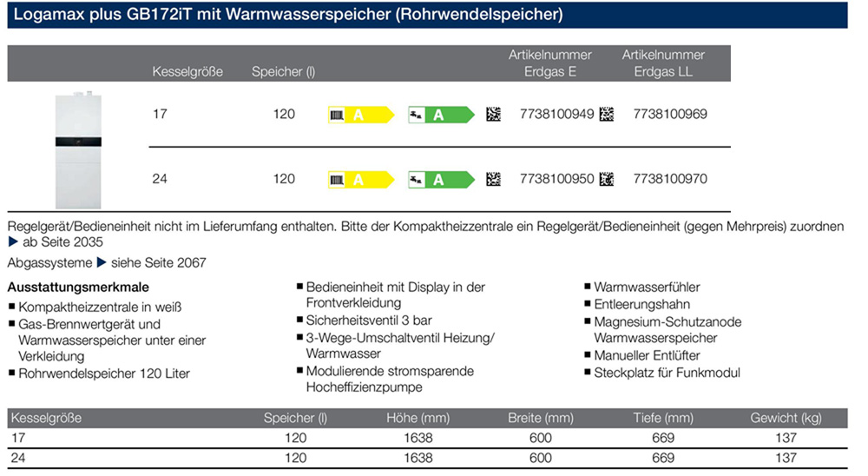Click the data matrix code left of 7738100969
Screen dimensions: 868x476
tap(607, 114)
